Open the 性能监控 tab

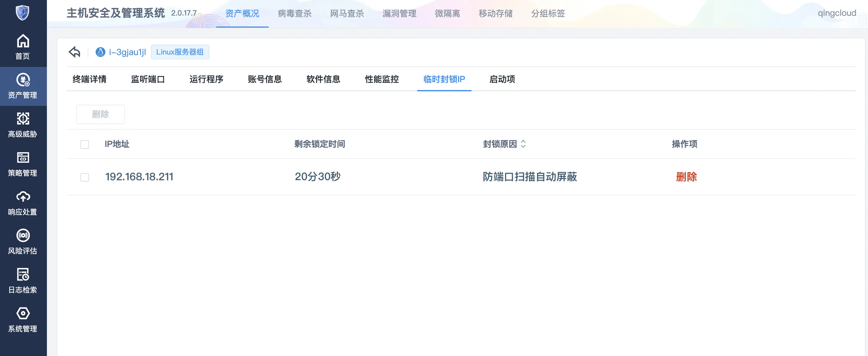pyautogui.click(x=382, y=79)
